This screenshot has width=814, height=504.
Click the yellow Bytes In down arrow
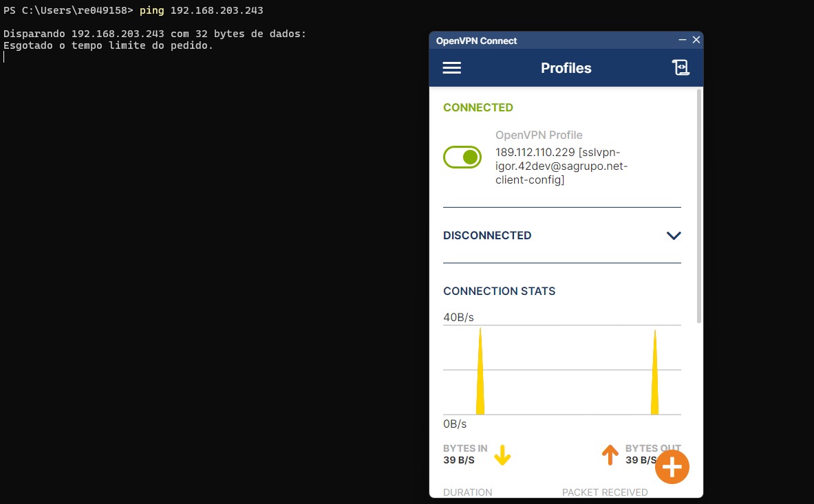[502, 455]
